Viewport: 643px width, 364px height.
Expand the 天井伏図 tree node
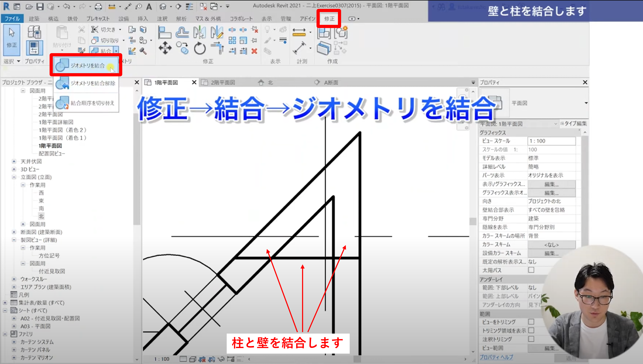[x=14, y=161]
